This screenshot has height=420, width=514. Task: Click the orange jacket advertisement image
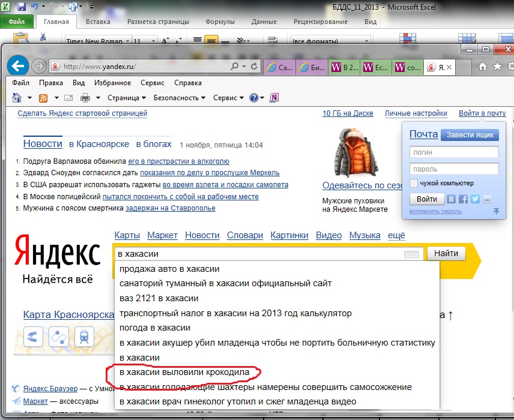(x=355, y=152)
